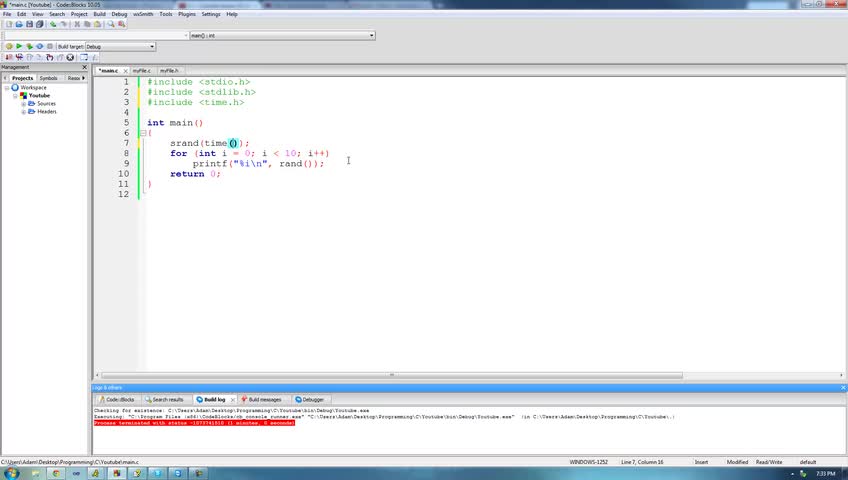Open the Search menu

click(57, 14)
